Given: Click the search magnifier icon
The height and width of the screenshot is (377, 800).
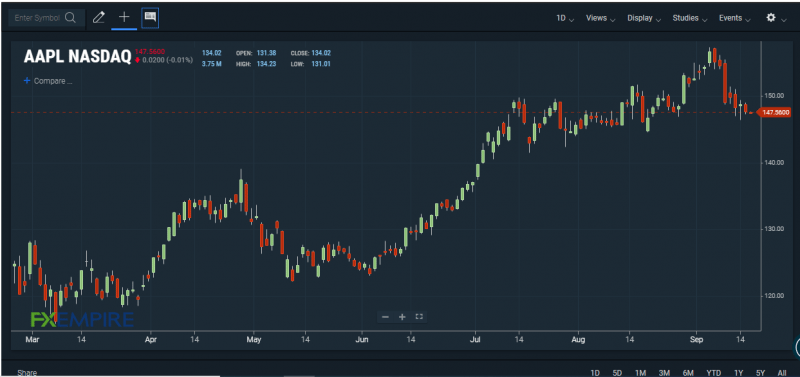Looking at the screenshot, I should (x=70, y=18).
